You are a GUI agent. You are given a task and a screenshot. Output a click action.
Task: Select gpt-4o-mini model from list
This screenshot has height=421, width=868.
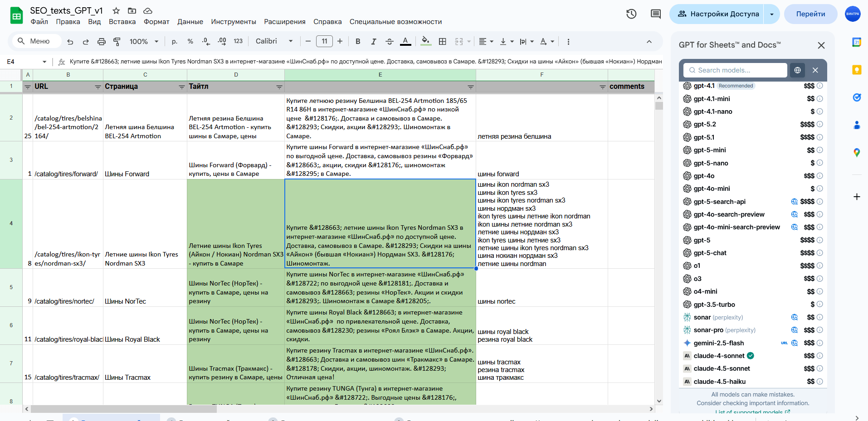pos(712,189)
